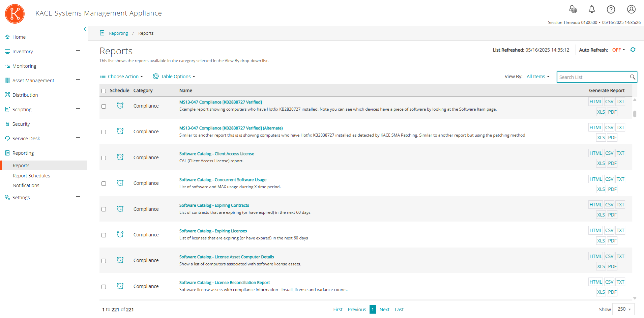Toggle the select-all checkbox in table header

click(x=104, y=91)
